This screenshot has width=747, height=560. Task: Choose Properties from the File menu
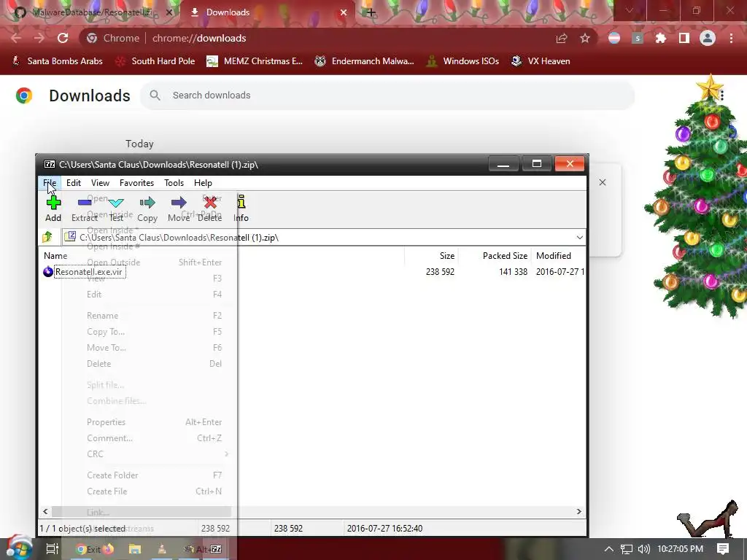coord(150,422)
